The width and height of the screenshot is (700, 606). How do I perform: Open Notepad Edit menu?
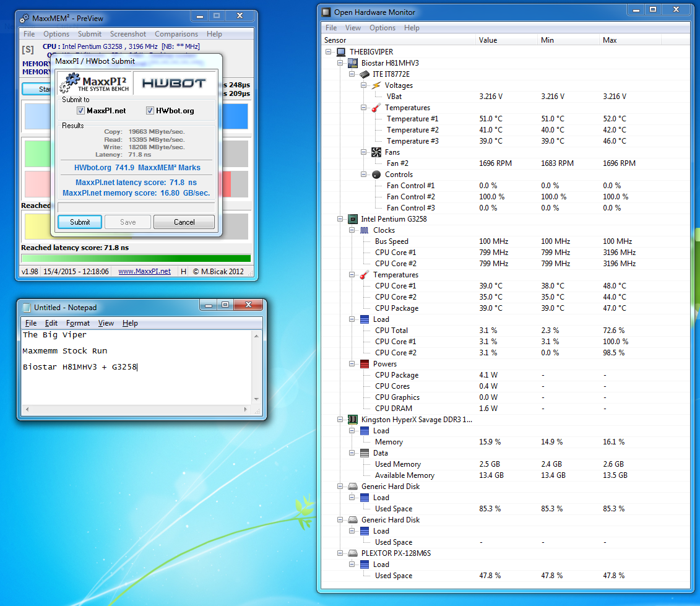(x=51, y=323)
